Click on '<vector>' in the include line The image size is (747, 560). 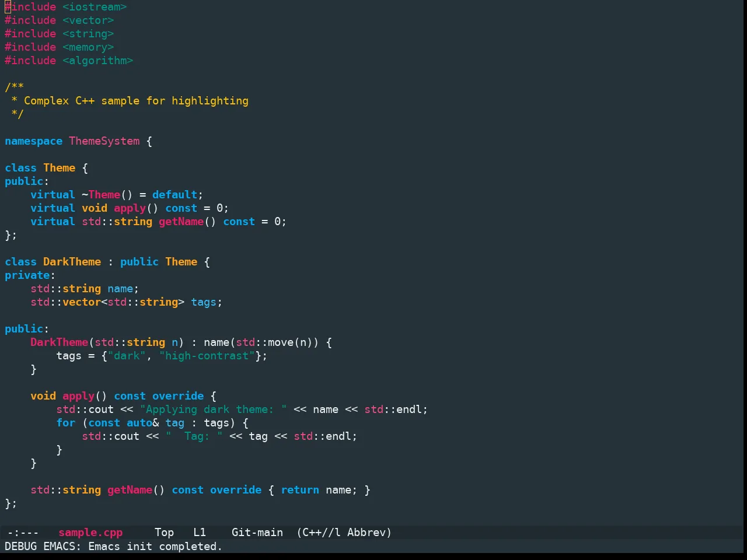click(88, 20)
